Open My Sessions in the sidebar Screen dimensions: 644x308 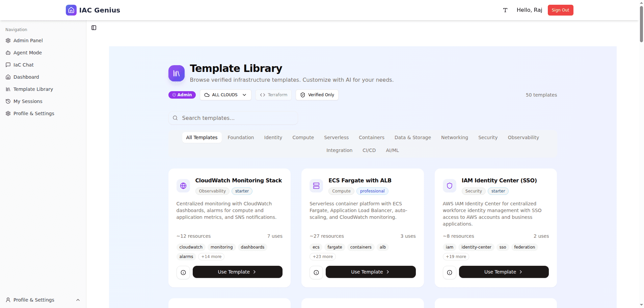[28, 101]
